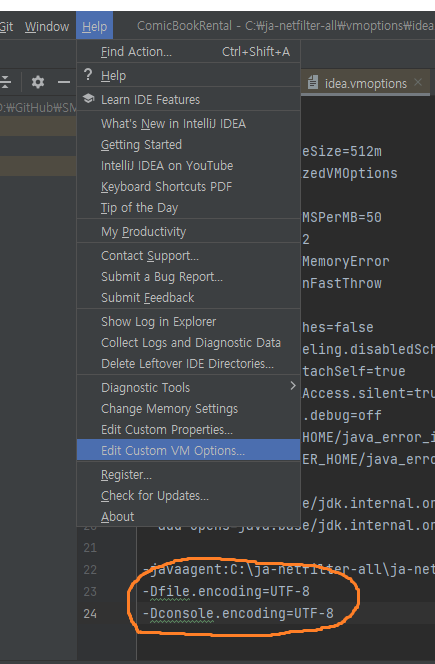This screenshot has width=435, height=664.
Task: Click the Access.silent line in editor
Action: click(369, 393)
